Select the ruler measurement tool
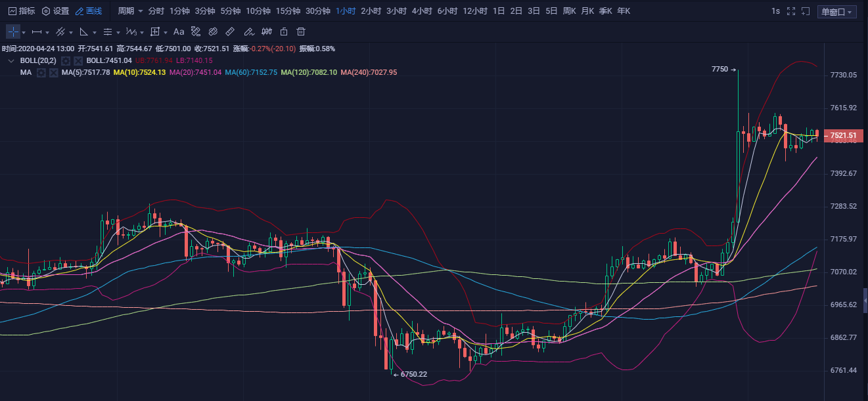The width and height of the screenshot is (868, 401). point(230,32)
